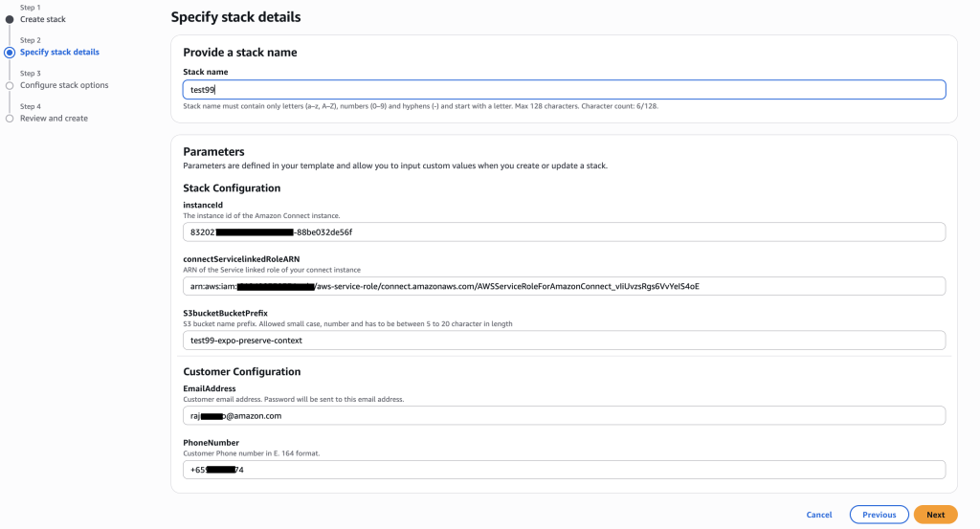The image size is (980, 529).
Task: Click the bold PhoneNumber field label
Action: [x=211, y=443]
